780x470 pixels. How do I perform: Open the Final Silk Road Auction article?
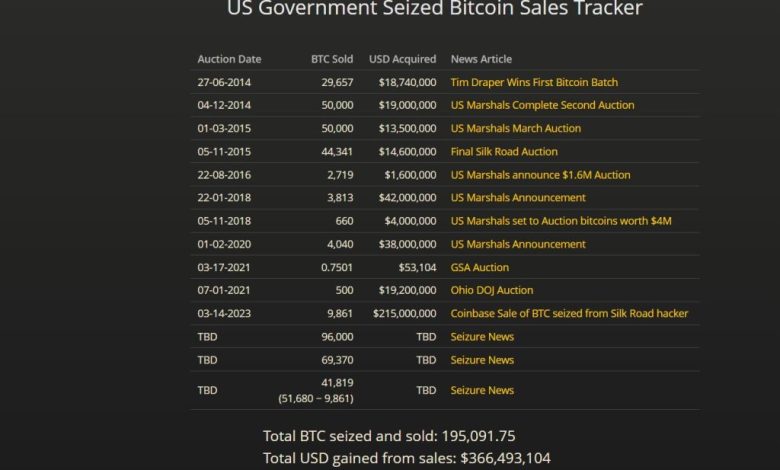[x=504, y=151]
